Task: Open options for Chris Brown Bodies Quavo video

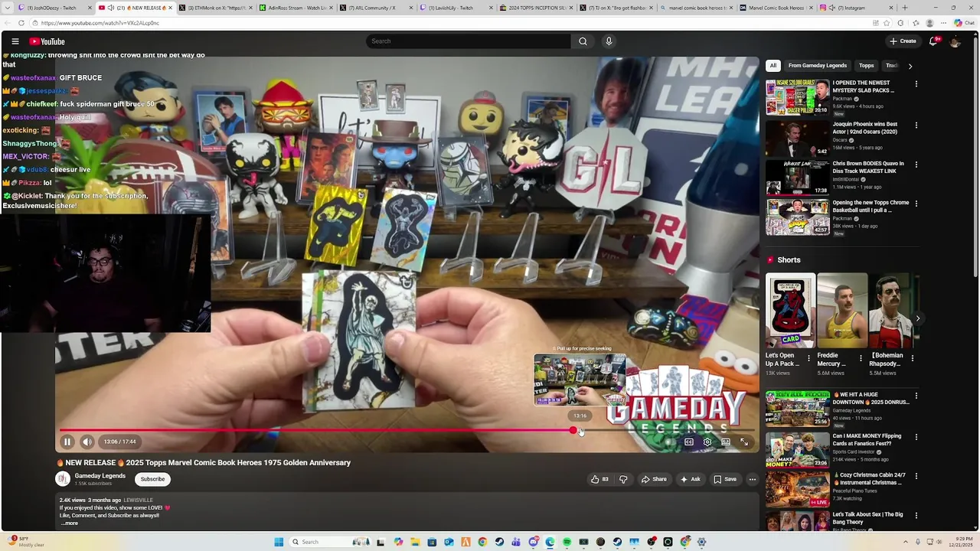Action: point(916,165)
